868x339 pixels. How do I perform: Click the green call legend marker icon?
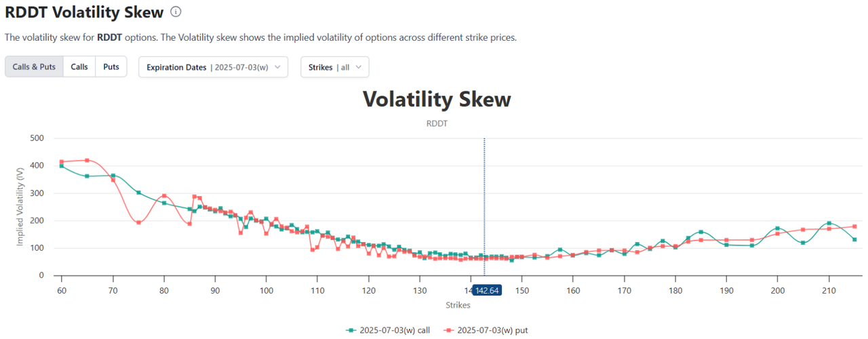pos(351,330)
